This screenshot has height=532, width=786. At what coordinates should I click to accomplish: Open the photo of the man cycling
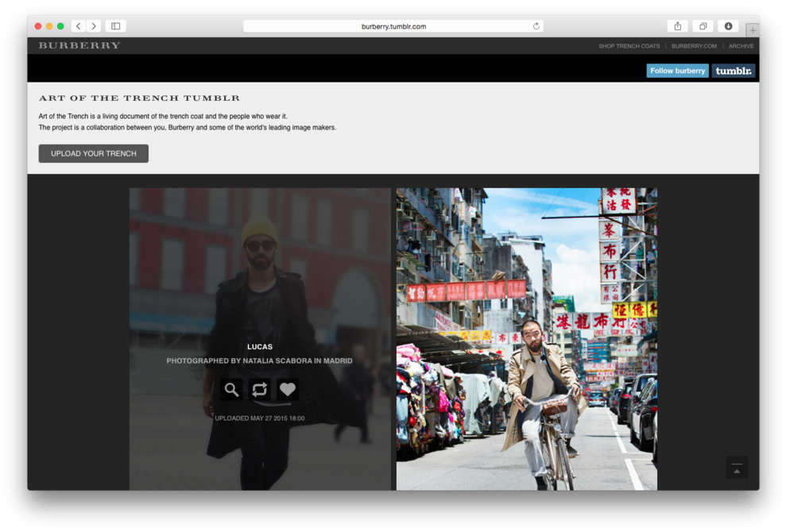[526, 339]
